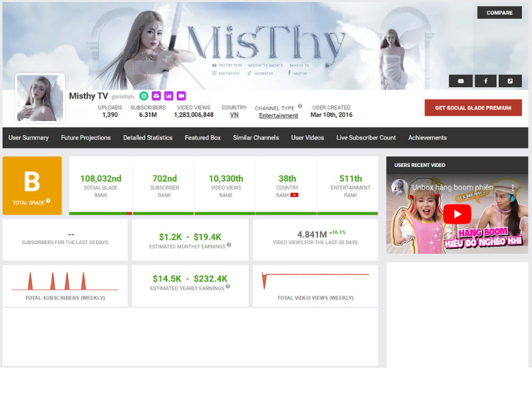Image resolution: width=532 pixels, height=399 pixels.
Task: Click the B Total Grade tile
Action: tap(32, 186)
